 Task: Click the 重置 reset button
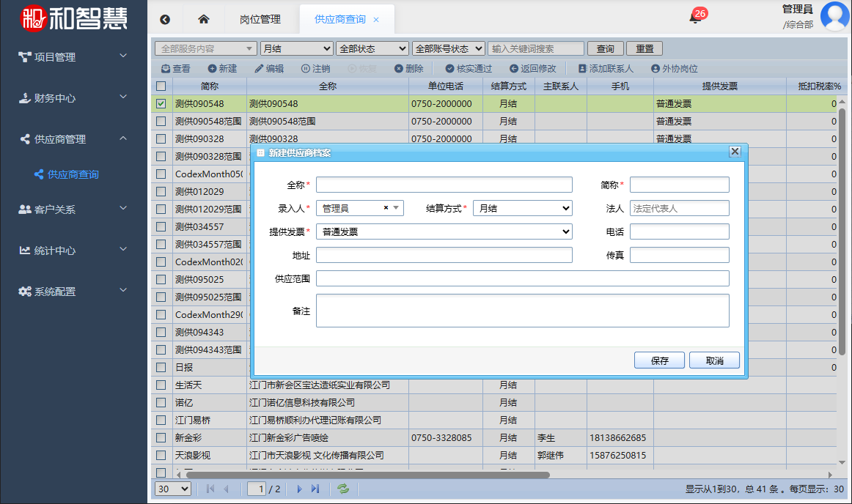point(644,48)
